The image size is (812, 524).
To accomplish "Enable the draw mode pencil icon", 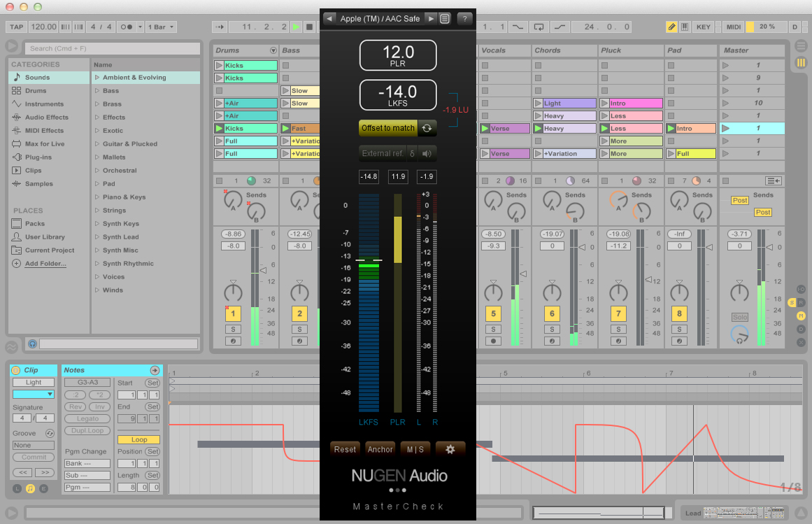I will (673, 27).
